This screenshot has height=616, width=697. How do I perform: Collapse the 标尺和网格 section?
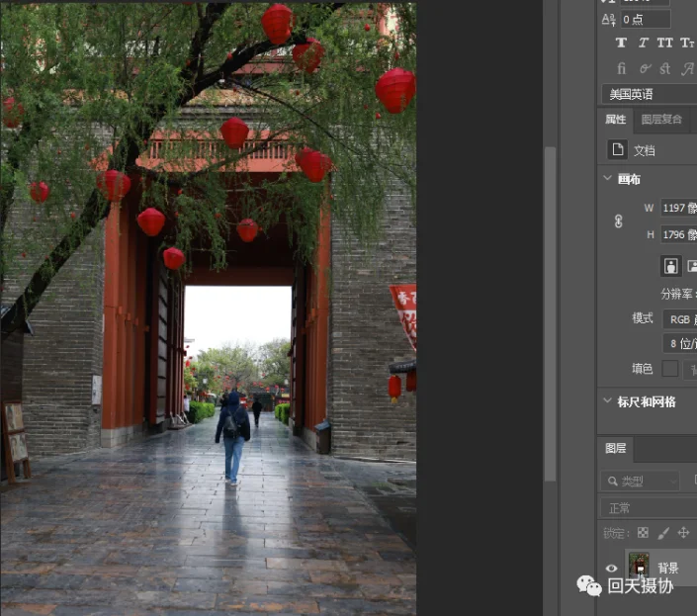tap(607, 400)
